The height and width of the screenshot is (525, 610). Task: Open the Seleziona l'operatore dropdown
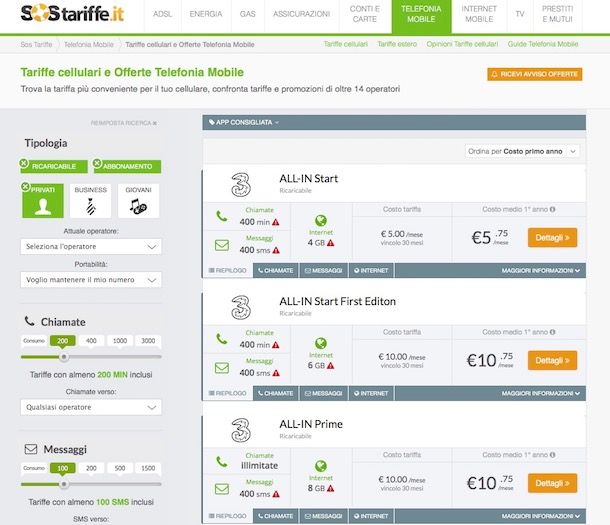point(91,247)
